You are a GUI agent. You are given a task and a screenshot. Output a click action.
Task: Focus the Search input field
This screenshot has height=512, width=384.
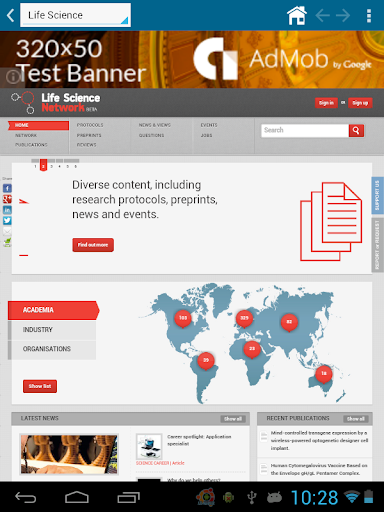(x=305, y=131)
